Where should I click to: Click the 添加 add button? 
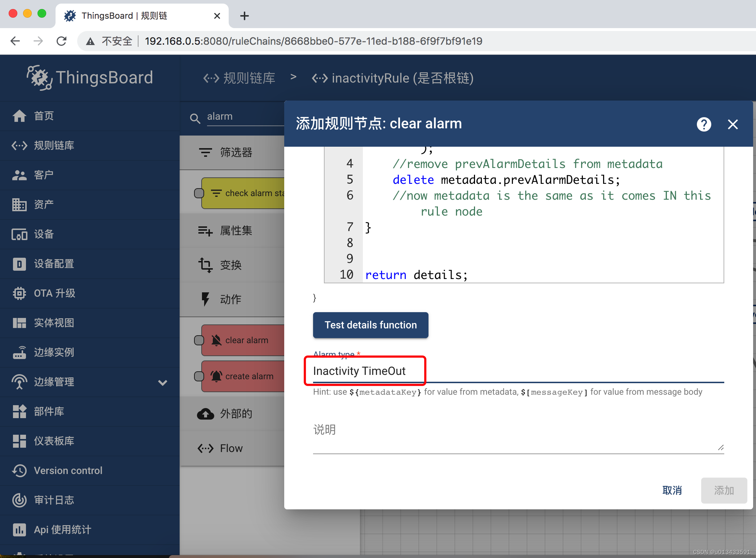pyautogui.click(x=724, y=490)
